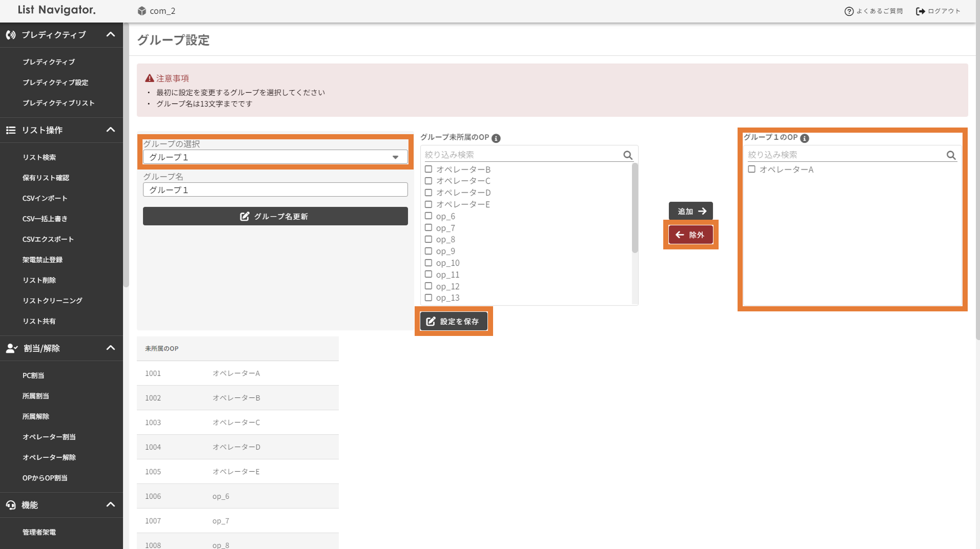Select オペレーターA checkbox in Group 1 list
This screenshot has height=549, width=980.
point(751,170)
